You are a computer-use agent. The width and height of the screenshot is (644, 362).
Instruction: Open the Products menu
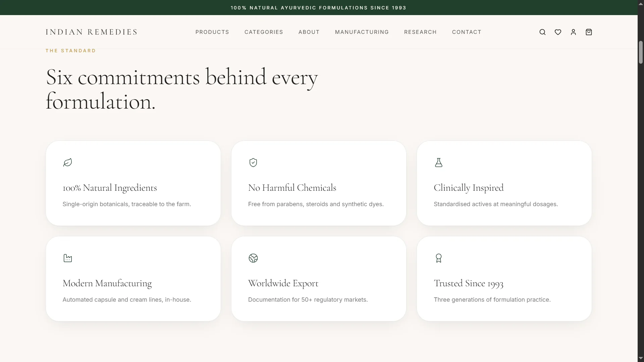pyautogui.click(x=212, y=32)
